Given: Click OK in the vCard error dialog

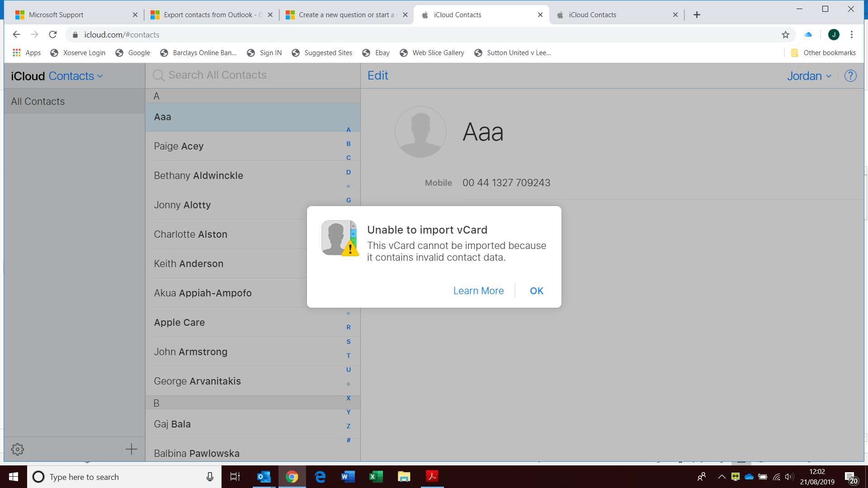Looking at the screenshot, I should coord(537,291).
